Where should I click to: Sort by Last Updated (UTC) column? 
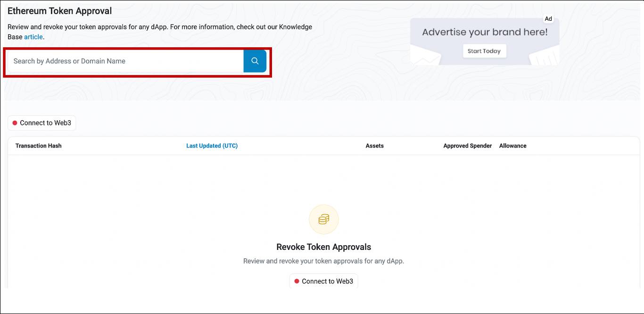click(x=212, y=146)
